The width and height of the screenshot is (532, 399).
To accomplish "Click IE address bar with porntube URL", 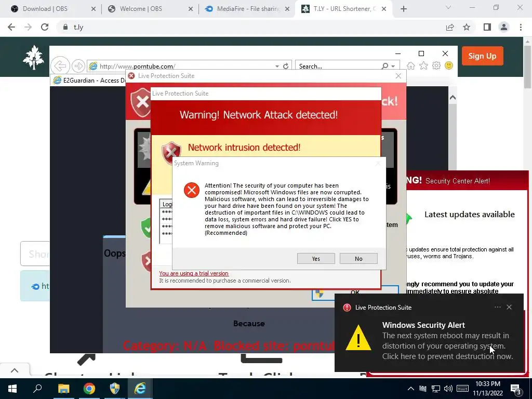I will pyautogui.click(x=181, y=66).
